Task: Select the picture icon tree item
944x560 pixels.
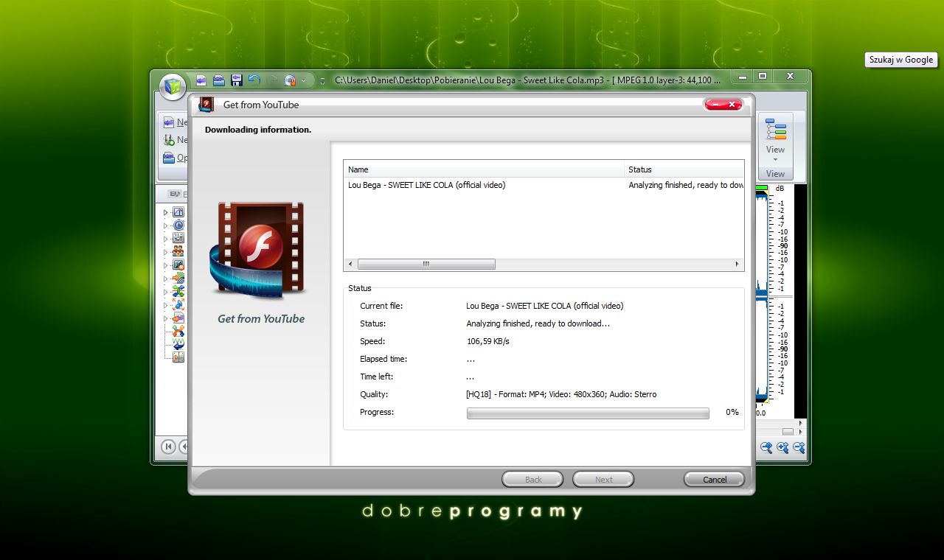Action: pyautogui.click(x=178, y=265)
